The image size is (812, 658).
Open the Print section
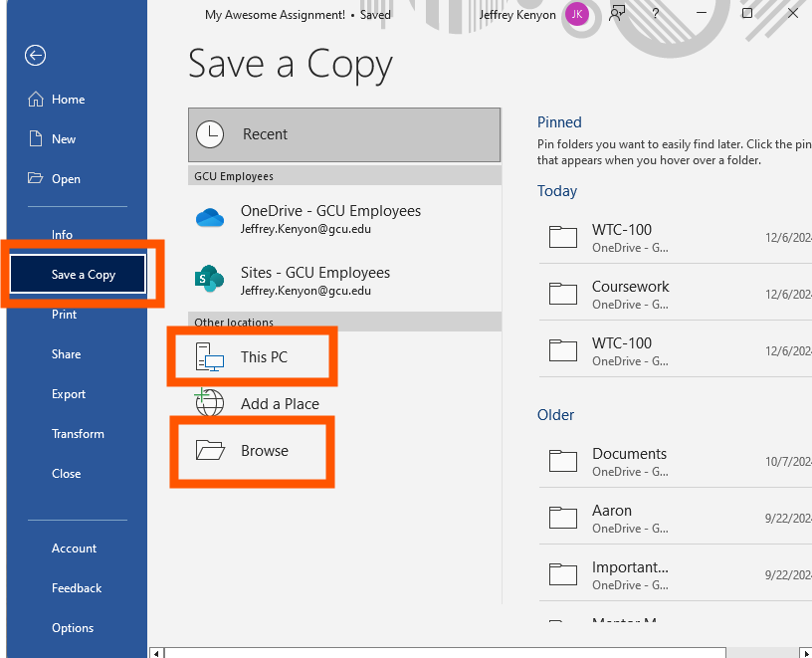tap(78, 314)
